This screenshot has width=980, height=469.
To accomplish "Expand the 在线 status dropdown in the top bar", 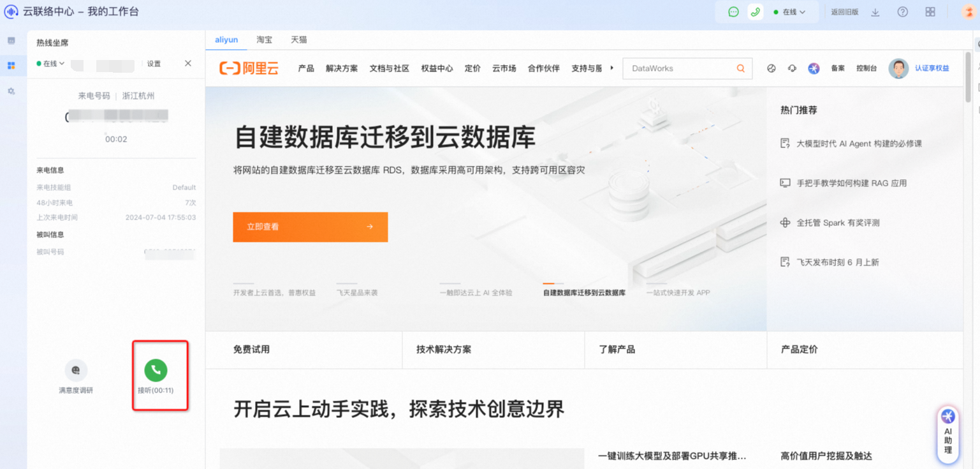I will click(x=789, y=12).
